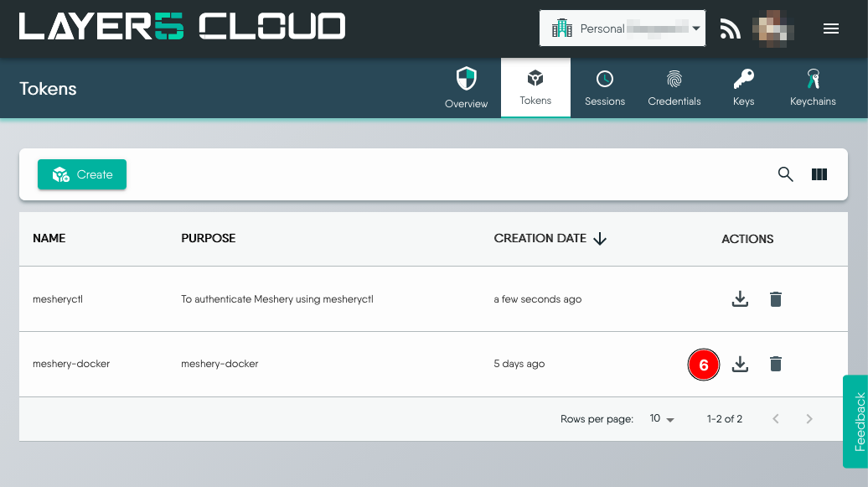The image size is (868, 487).
Task: Go to the Keys tab
Action: pyautogui.click(x=743, y=88)
